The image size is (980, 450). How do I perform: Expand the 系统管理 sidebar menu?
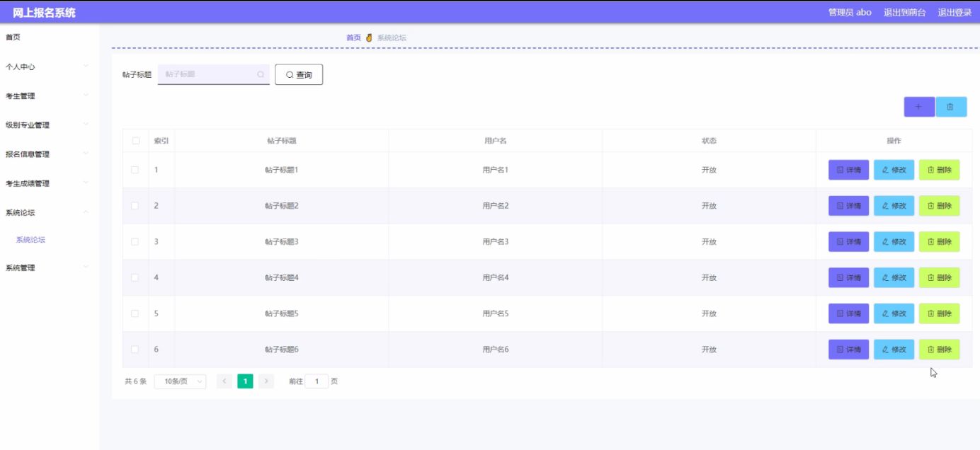50,267
